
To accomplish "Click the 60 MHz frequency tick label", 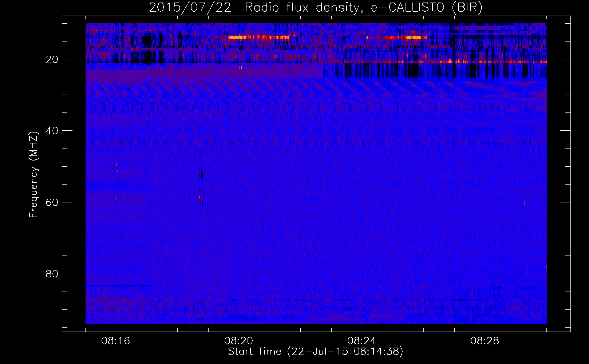I will tap(52, 202).
